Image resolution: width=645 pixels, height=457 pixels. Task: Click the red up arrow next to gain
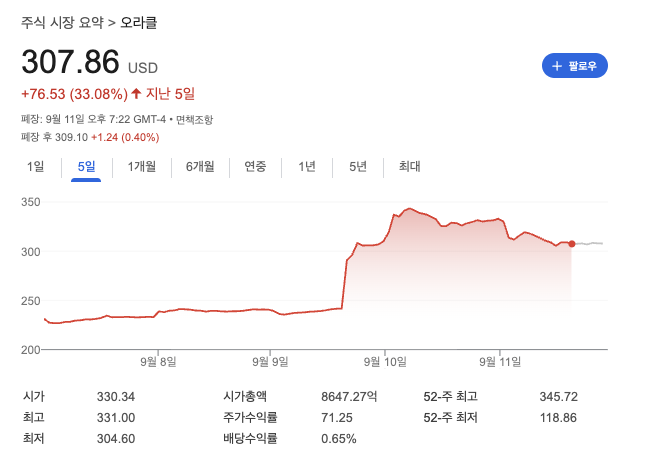tap(136, 94)
